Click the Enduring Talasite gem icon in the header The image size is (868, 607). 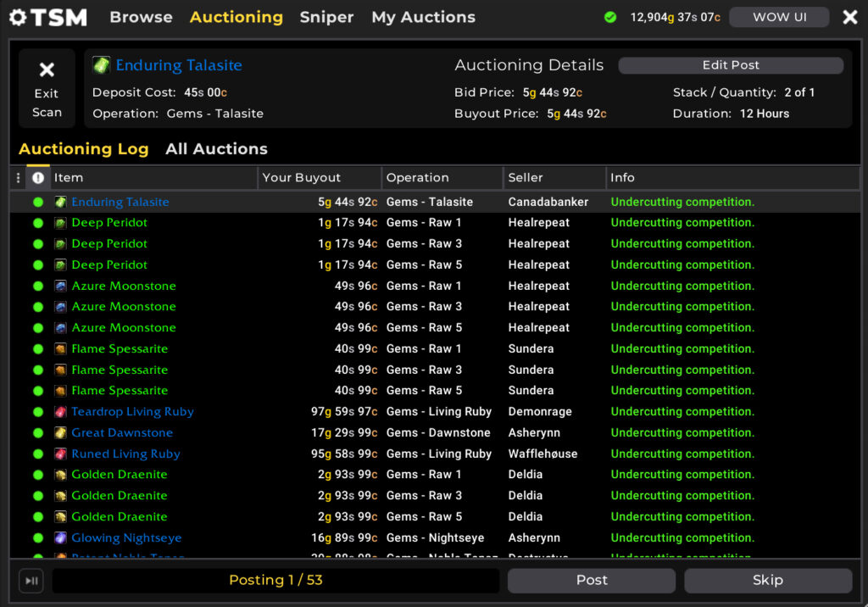pyautogui.click(x=101, y=64)
